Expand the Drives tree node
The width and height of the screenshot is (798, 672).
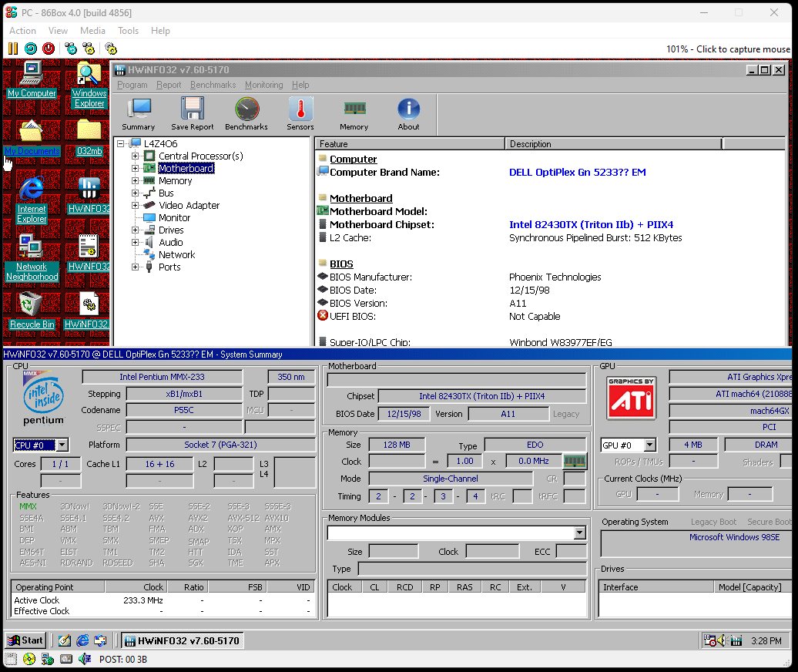click(135, 230)
